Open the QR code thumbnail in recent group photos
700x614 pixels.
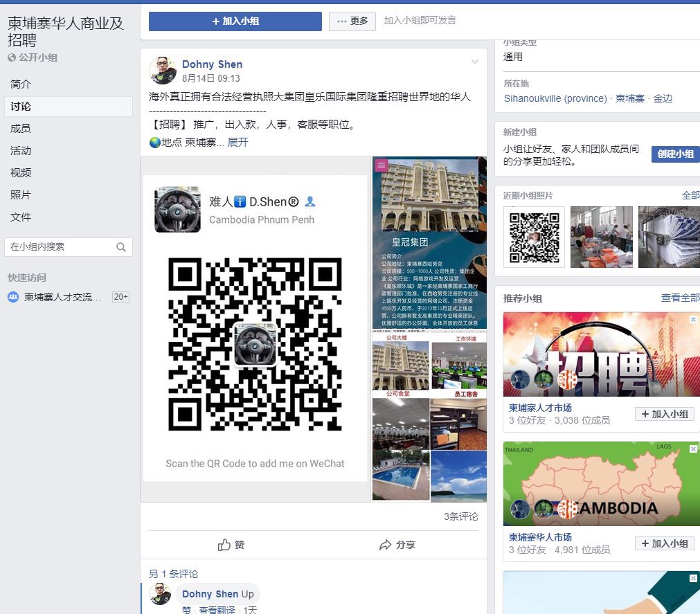pyautogui.click(x=534, y=237)
